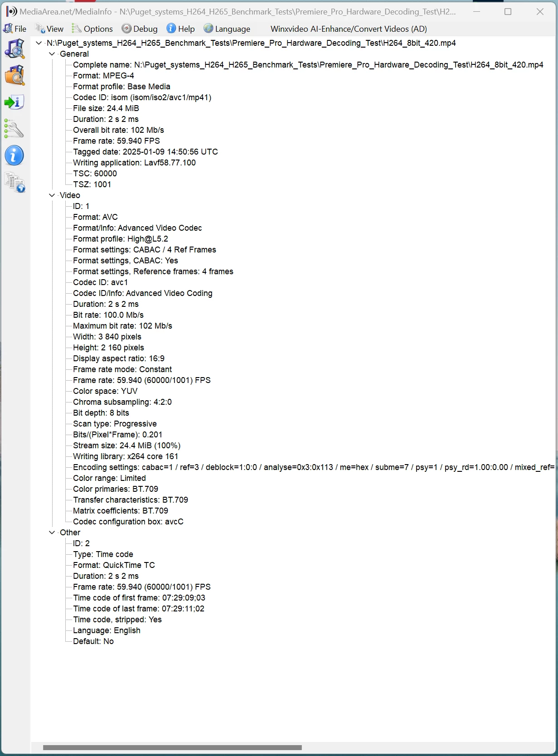Image resolution: width=558 pixels, height=756 pixels.
Task: Select 'Scan type: Progressive' row
Action: click(115, 424)
